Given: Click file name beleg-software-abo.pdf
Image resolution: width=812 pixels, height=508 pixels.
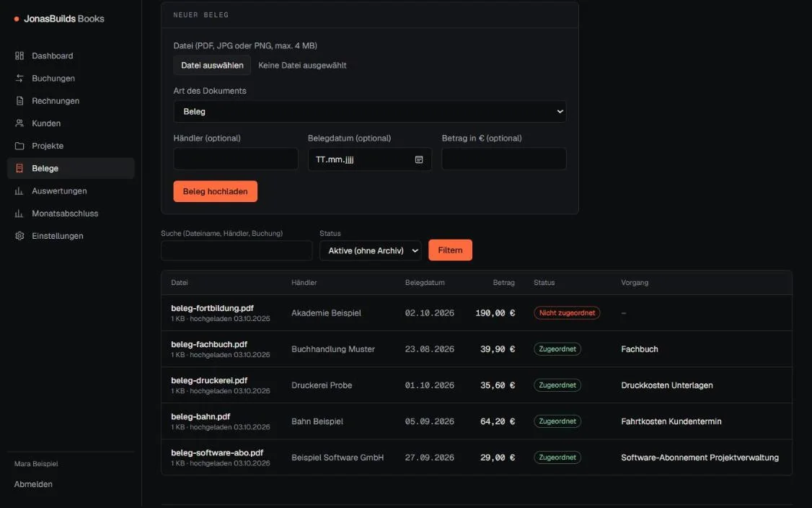Looking at the screenshot, I should (x=217, y=452).
